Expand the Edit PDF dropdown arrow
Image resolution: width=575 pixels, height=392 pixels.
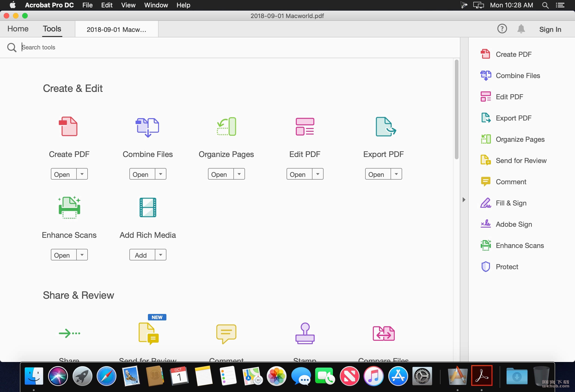[318, 174]
